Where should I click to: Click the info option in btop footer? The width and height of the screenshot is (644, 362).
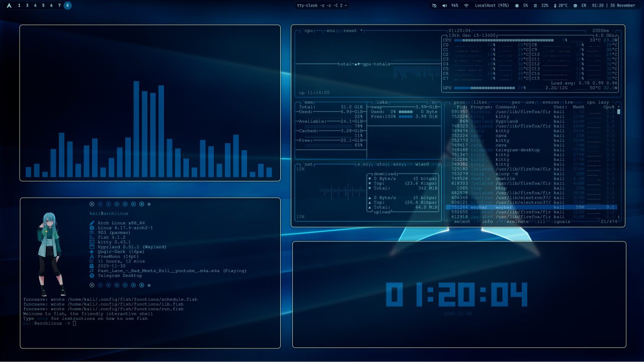488,221
